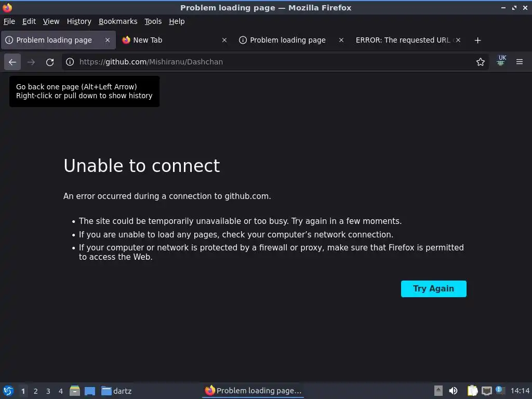The height and width of the screenshot is (399, 532).
Task: Click the eject tray icon
Action: (438, 391)
